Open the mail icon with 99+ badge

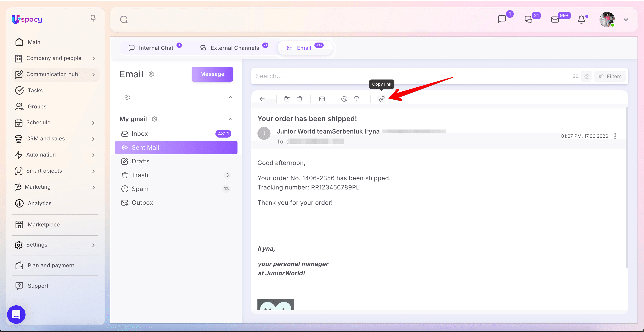click(x=555, y=20)
